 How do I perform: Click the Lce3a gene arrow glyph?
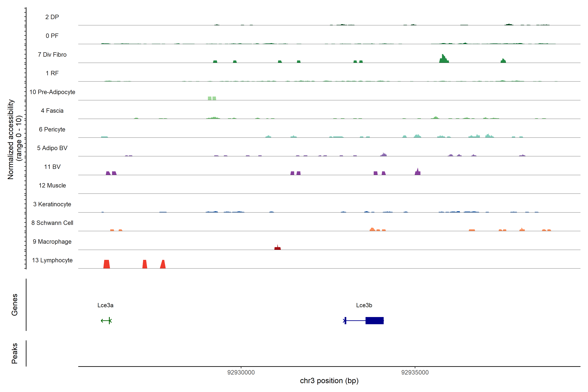click(106, 320)
